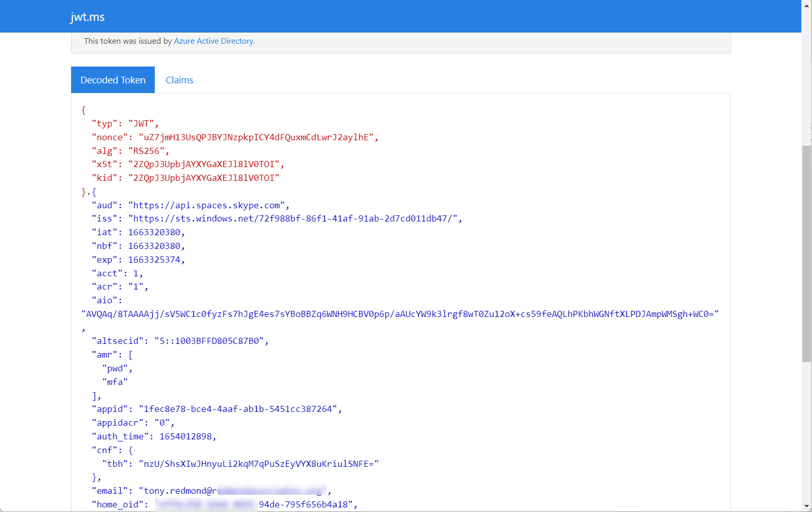Click the "alg" value RS256
The image size is (812, 512).
pyautogui.click(x=148, y=150)
